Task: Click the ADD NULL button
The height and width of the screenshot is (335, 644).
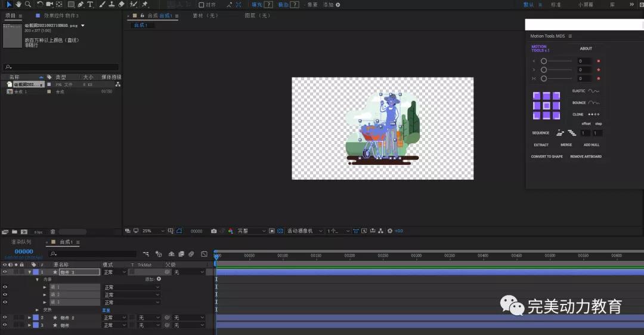Action: (x=591, y=145)
